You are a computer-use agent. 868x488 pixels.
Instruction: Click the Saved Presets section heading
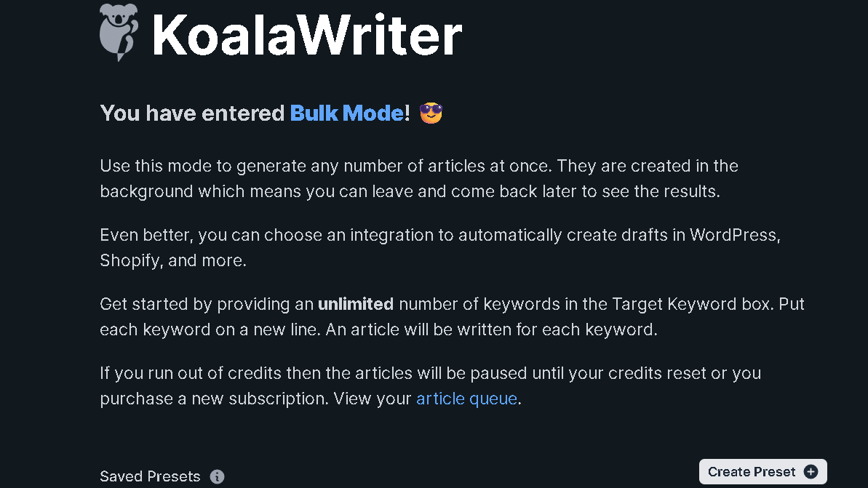pyautogui.click(x=150, y=476)
